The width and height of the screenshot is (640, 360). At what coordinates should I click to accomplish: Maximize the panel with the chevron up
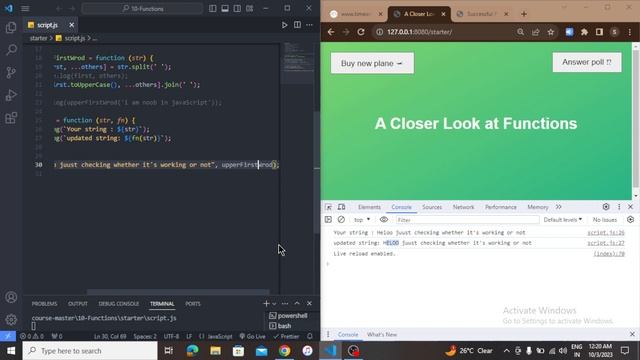(297, 304)
